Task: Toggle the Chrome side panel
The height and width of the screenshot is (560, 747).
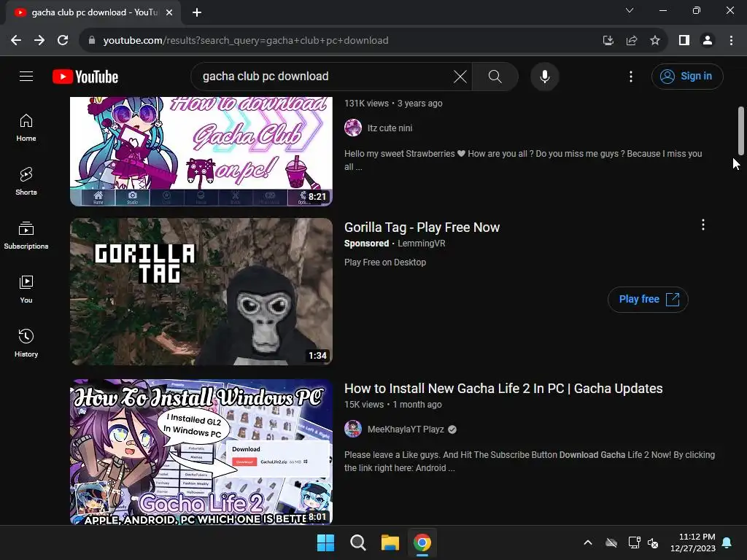Action: [x=684, y=41]
